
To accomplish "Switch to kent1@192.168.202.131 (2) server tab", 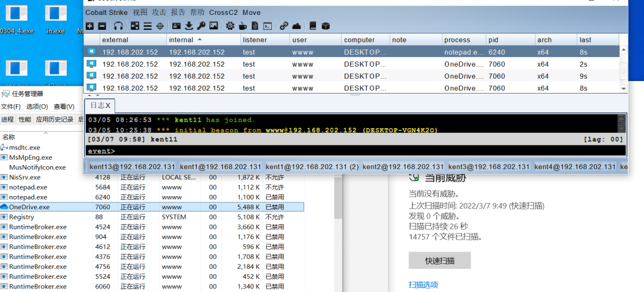I will click(x=312, y=167).
